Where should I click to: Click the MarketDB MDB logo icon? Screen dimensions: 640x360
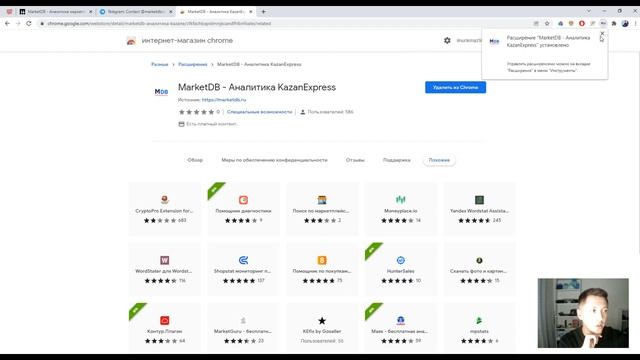161,92
